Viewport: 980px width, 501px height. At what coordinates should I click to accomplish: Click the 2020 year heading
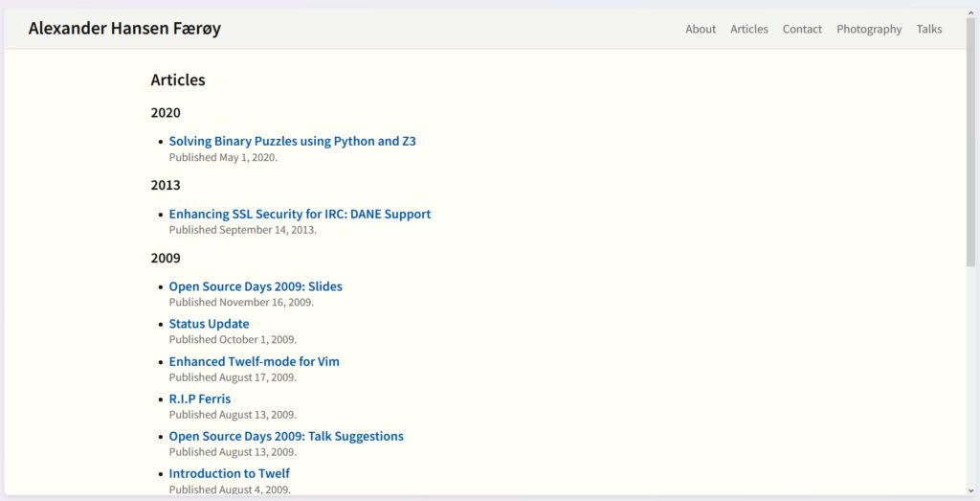166,112
